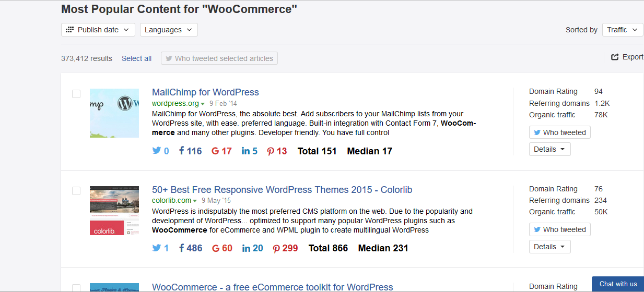Click the grid icon in Publish date

tap(69, 30)
